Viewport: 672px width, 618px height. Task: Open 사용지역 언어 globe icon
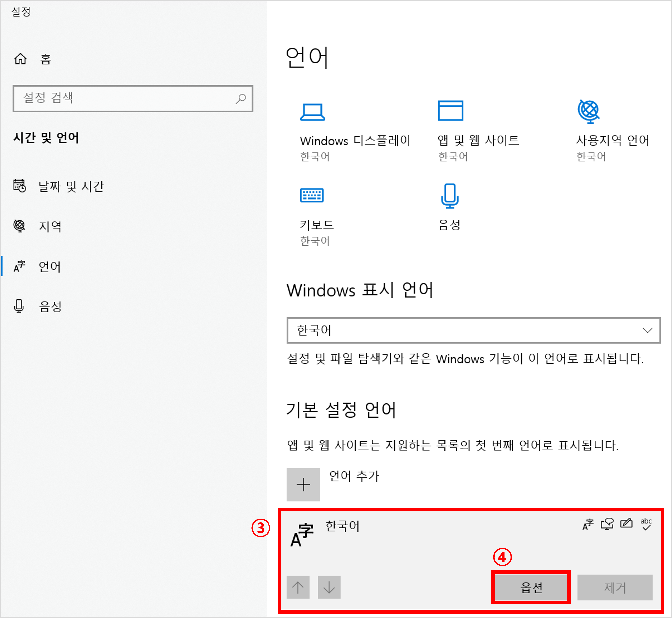588,111
